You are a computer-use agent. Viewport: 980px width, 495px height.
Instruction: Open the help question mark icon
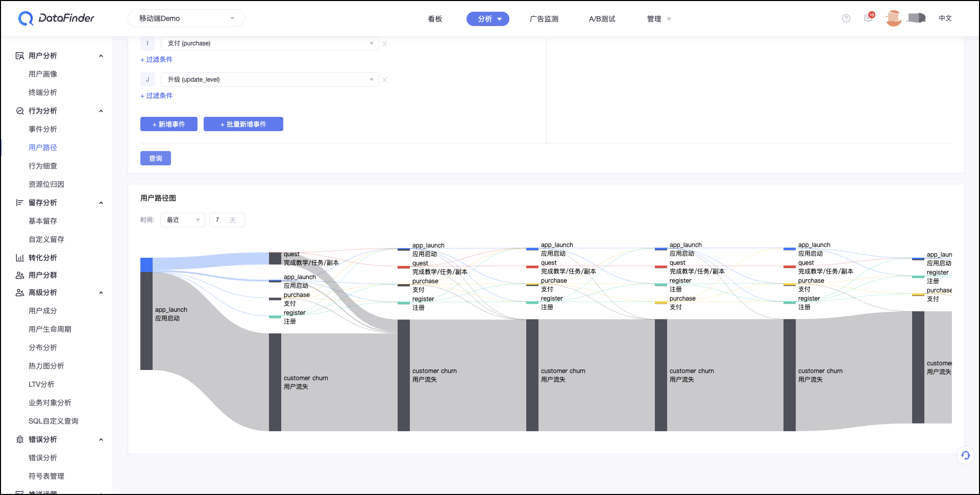(846, 18)
